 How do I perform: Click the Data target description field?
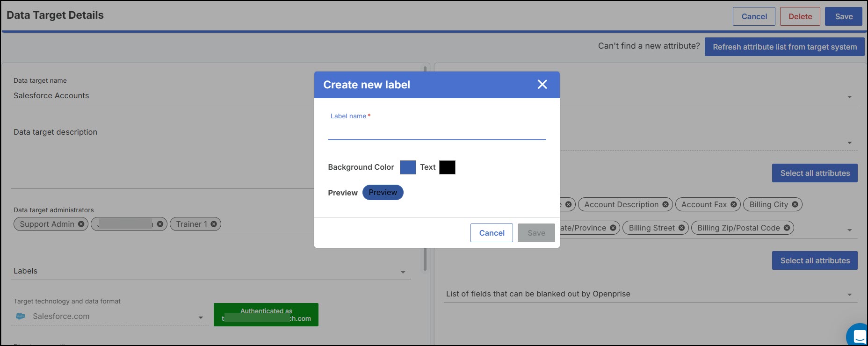164,157
